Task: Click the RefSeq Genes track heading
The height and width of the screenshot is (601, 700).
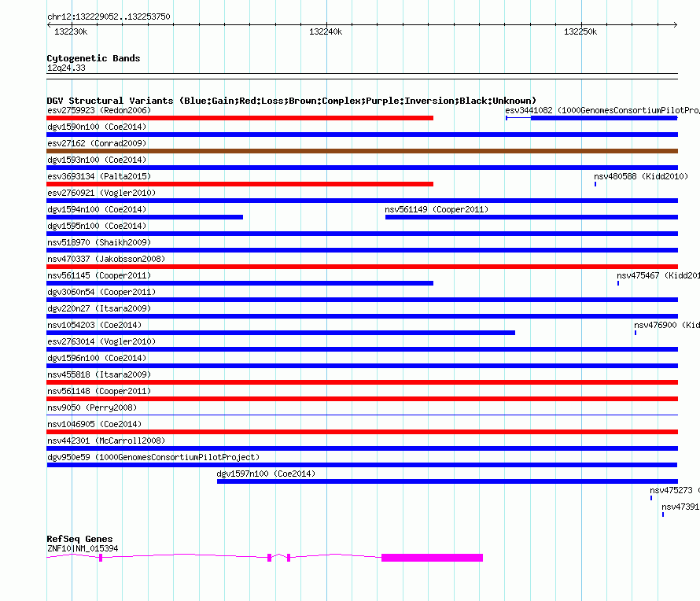Action: pos(79,539)
